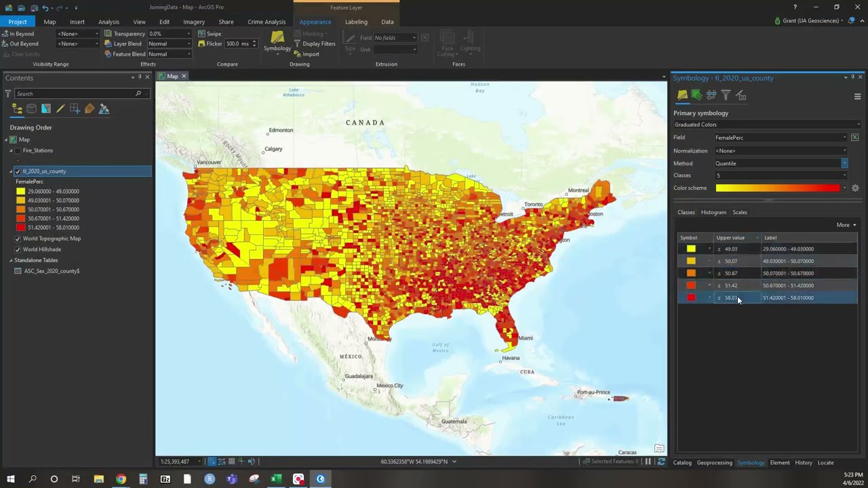The height and width of the screenshot is (488, 868).
Task: Open Display filters funnel icon in Symbology pane
Action: point(726,95)
